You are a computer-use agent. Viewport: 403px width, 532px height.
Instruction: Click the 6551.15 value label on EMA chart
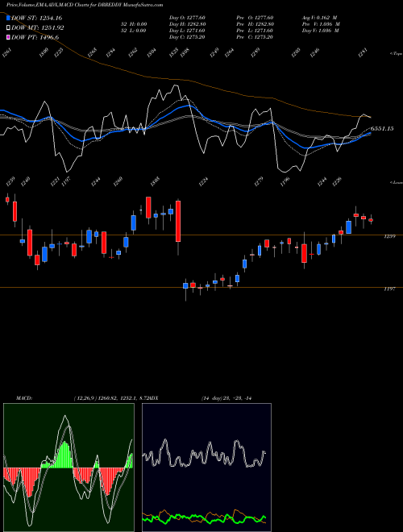[382, 129]
